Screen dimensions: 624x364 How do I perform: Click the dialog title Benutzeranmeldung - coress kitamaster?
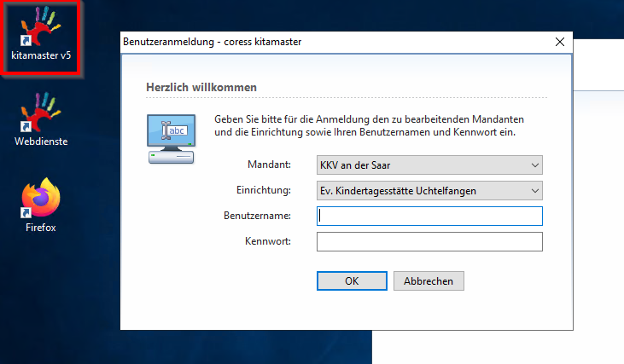click(x=212, y=42)
